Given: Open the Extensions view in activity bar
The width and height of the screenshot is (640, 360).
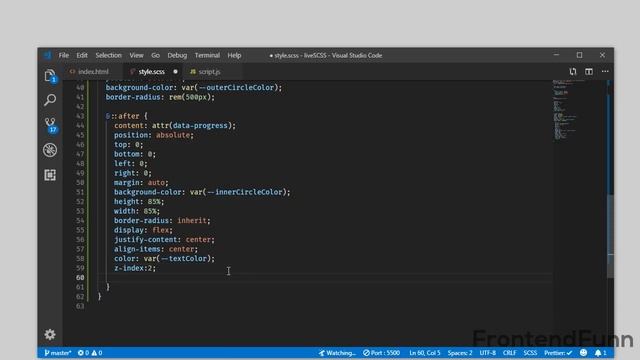Looking at the screenshot, I should click(50, 175).
